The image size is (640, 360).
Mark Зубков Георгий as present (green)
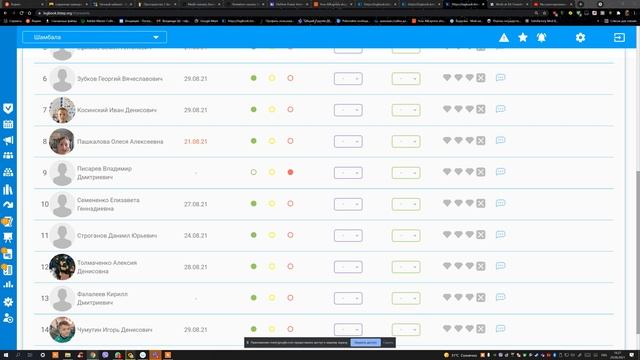253,78
